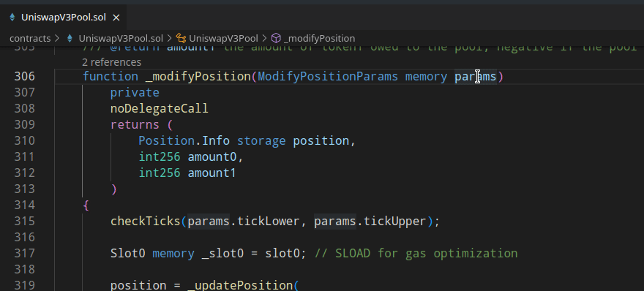
Task: Select the UniswapV3Pool.sol editor tab
Action: (x=63, y=18)
